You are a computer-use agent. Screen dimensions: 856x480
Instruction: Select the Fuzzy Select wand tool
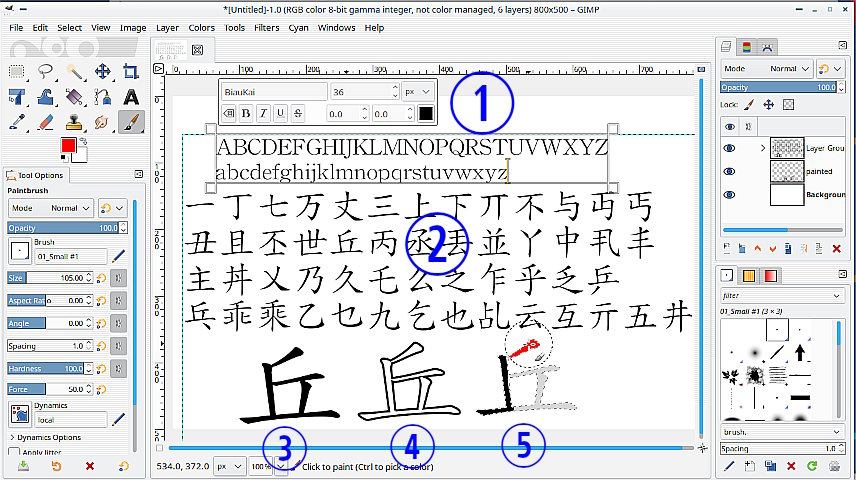click(74, 72)
